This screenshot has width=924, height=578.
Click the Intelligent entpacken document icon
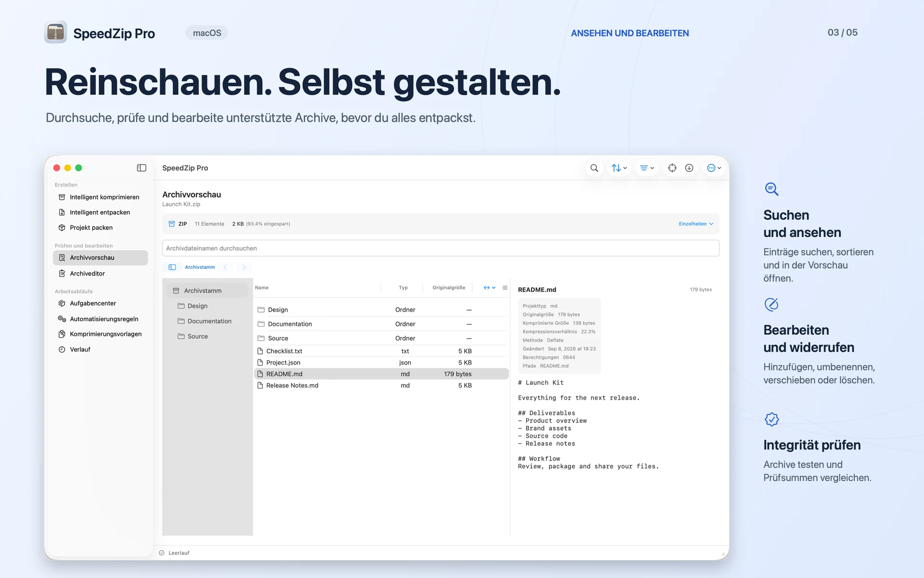(x=62, y=212)
